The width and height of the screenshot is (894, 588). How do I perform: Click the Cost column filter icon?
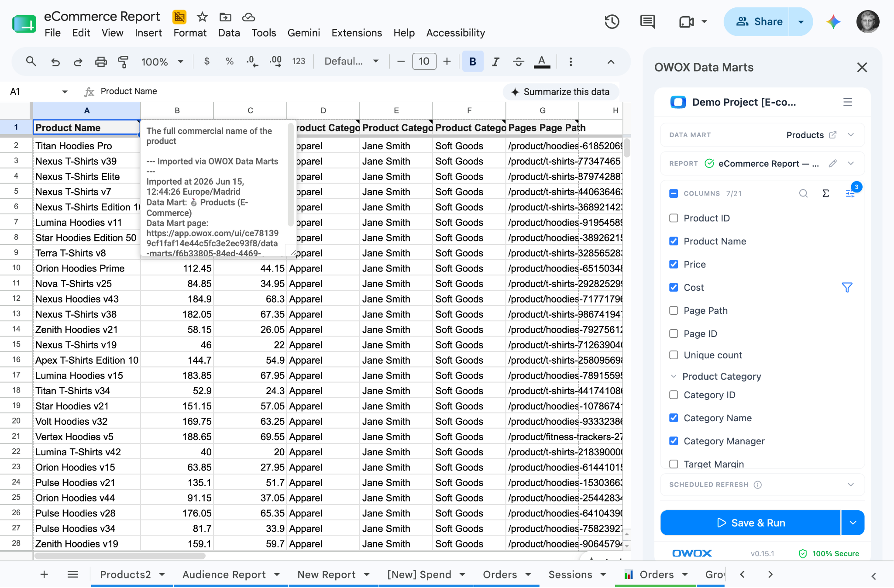[847, 288]
